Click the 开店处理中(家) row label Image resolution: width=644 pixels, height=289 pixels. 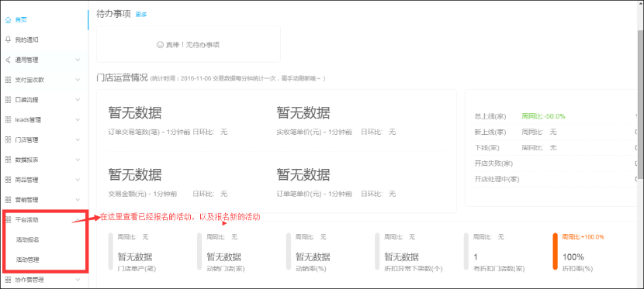pyautogui.click(x=497, y=179)
